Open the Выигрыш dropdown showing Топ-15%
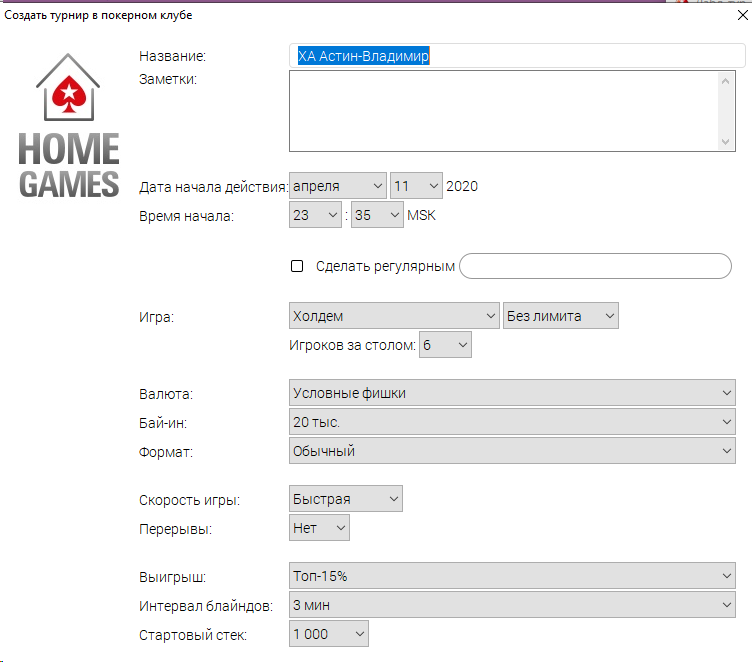 pyautogui.click(x=512, y=576)
